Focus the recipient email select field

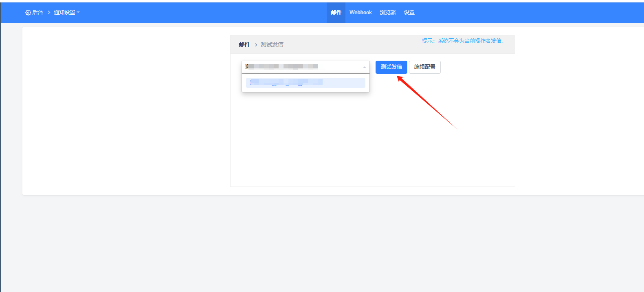tap(306, 67)
